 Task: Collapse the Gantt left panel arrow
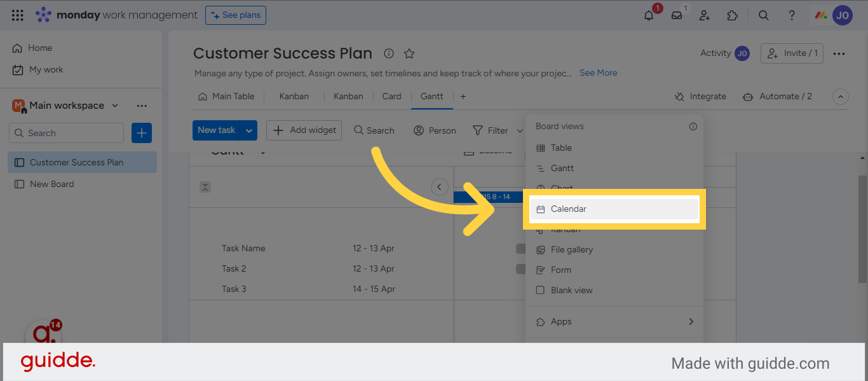pyautogui.click(x=439, y=187)
